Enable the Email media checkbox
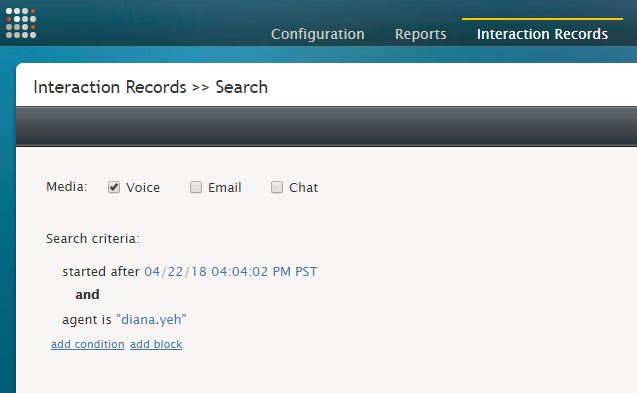Screen dimensions: 637x393 pos(196,187)
